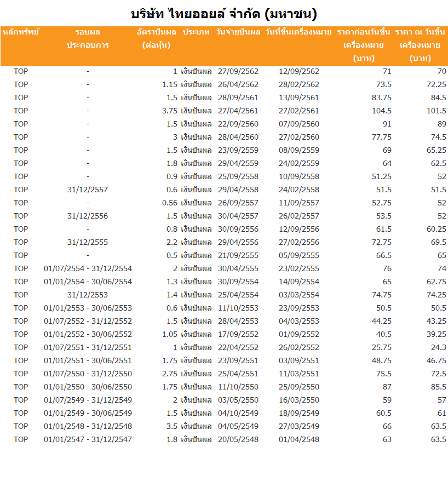Click dividend rate 1.15
Viewport: 448px width, 487px height.
tap(170, 84)
